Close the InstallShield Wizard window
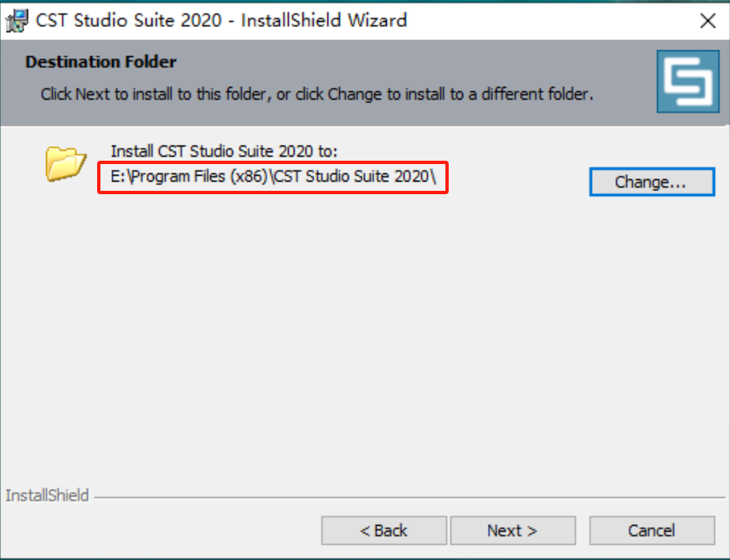Image resolution: width=730 pixels, height=560 pixels. click(707, 20)
